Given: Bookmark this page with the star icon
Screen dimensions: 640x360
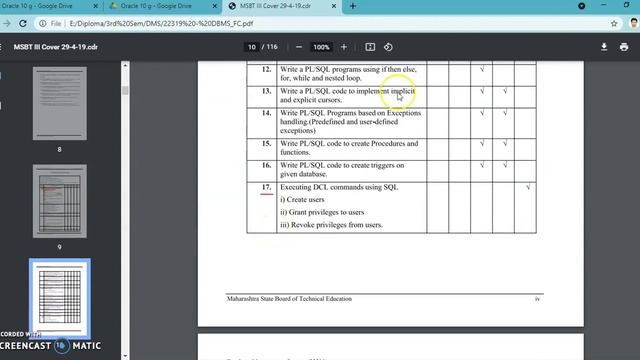Looking at the screenshot, I should 614,24.
